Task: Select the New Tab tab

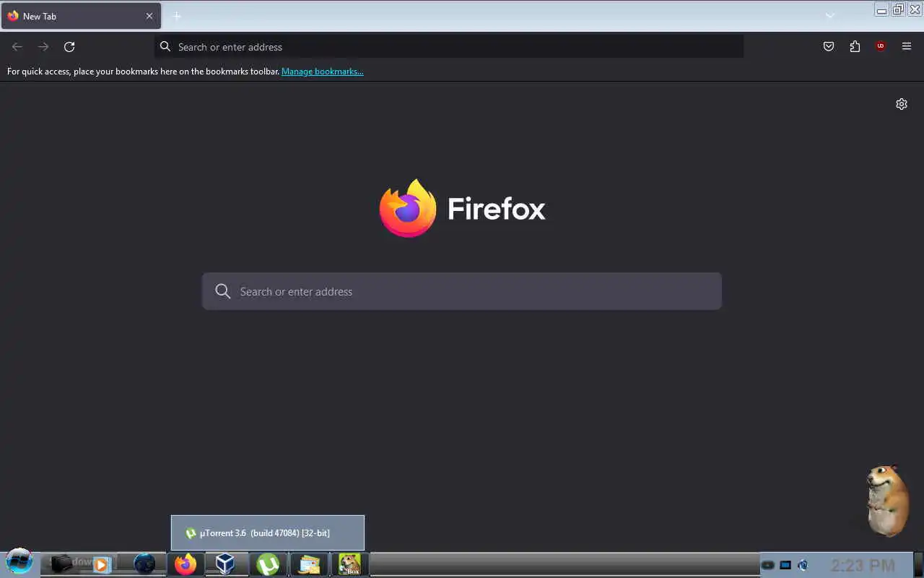Action: point(81,16)
